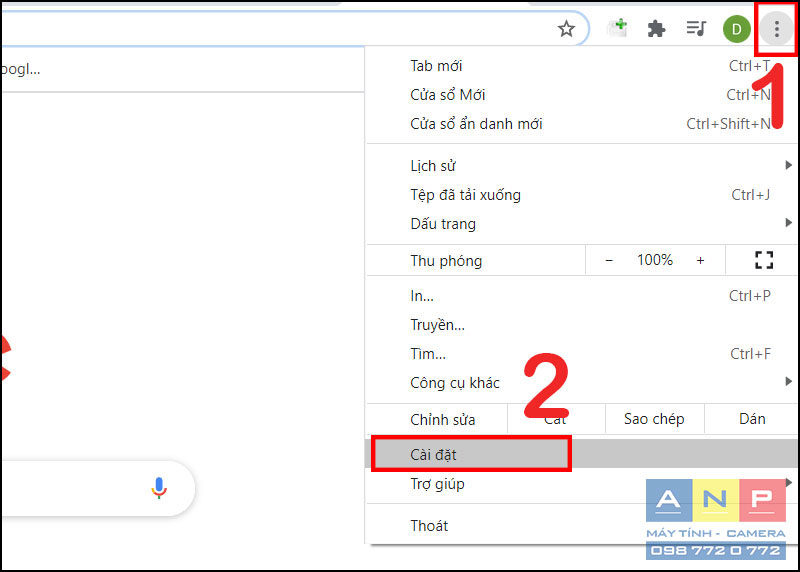Click inside the Google search box
Image resolution: width=800 pixels, height=572 pixels.
coord(77,488)
